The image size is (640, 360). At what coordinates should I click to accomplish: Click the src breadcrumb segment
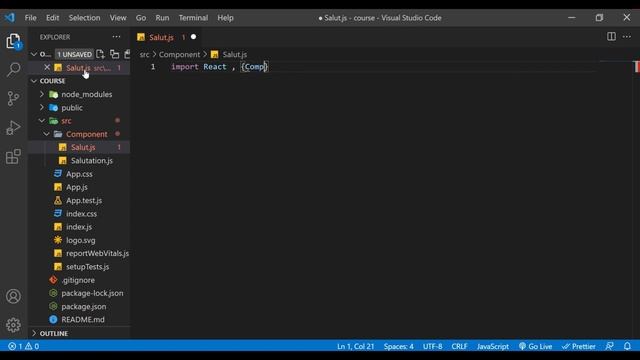[144, 54]
